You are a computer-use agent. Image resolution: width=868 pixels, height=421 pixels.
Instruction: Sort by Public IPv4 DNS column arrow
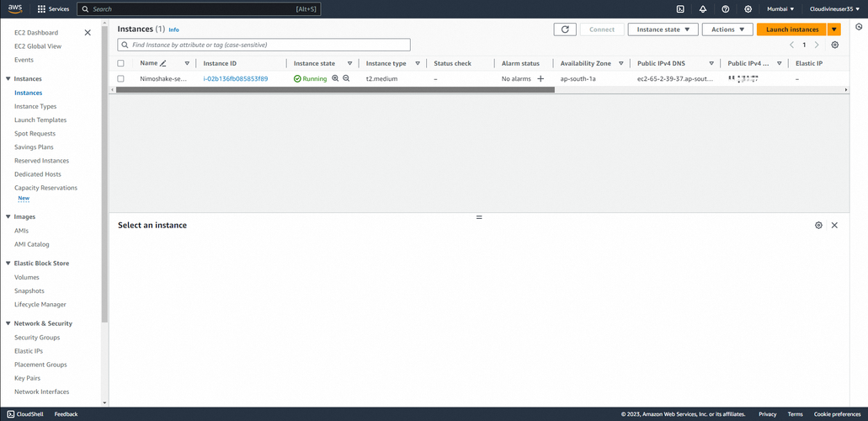tap(711, 64)
